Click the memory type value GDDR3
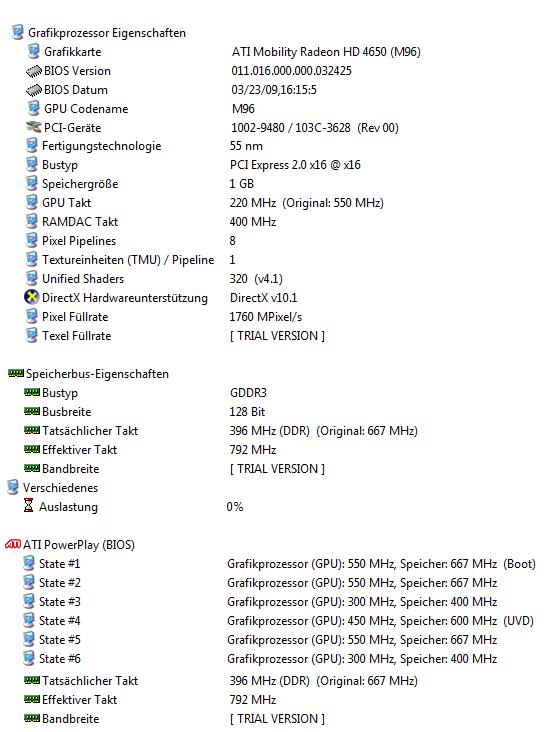 [248, 393]
